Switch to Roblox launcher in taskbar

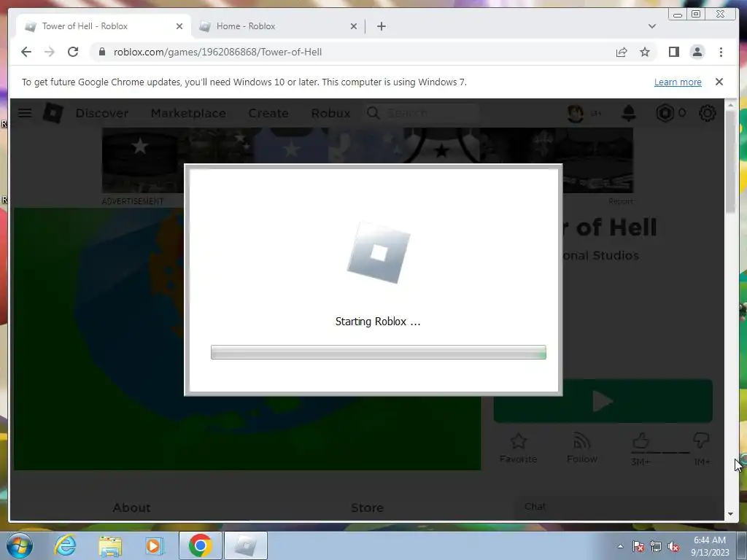(245, 545)
